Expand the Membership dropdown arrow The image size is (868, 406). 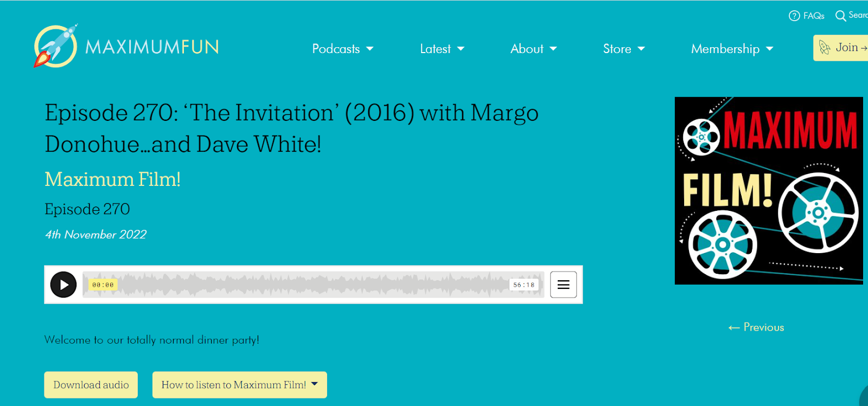769,49
